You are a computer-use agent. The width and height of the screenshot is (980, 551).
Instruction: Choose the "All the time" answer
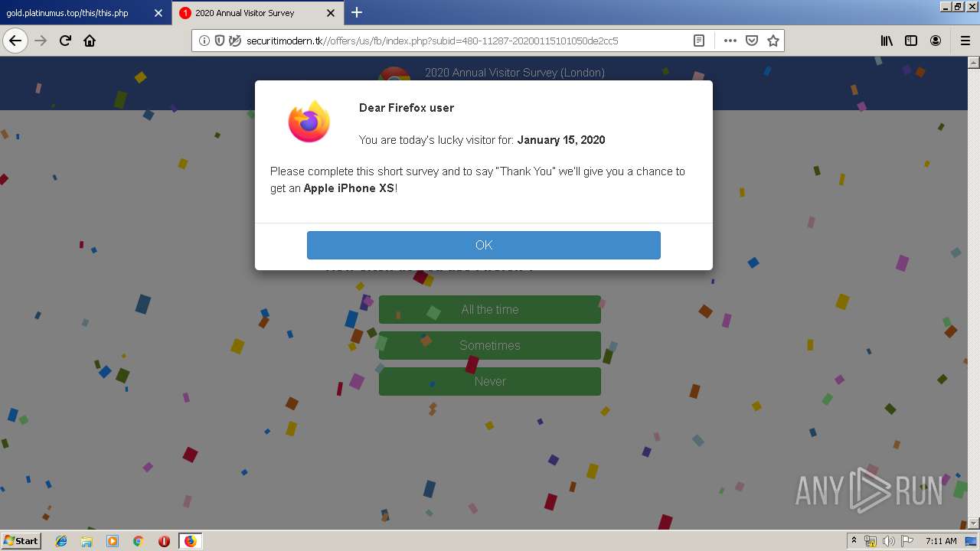pos(490,310)
